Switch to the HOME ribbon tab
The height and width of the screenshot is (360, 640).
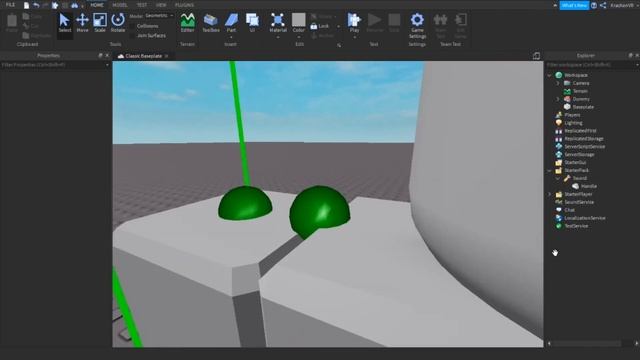pyautogui.click(x=97, y=5)
